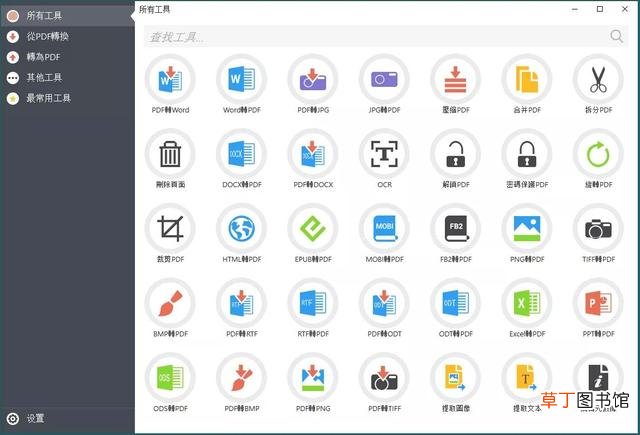This screenshot has width=640, height=435.
Task: Launch the PDF轉JPG converter
Action: (x=313, y=80)
